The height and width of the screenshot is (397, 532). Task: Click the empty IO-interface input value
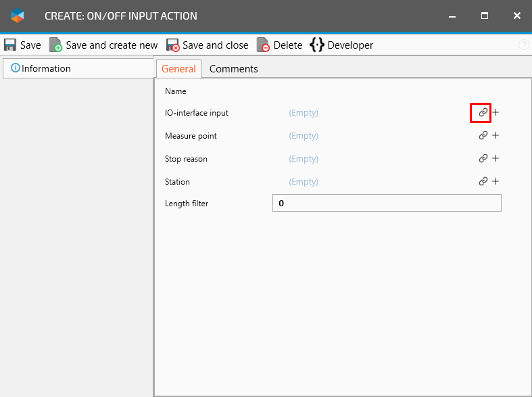coord(304,113)
